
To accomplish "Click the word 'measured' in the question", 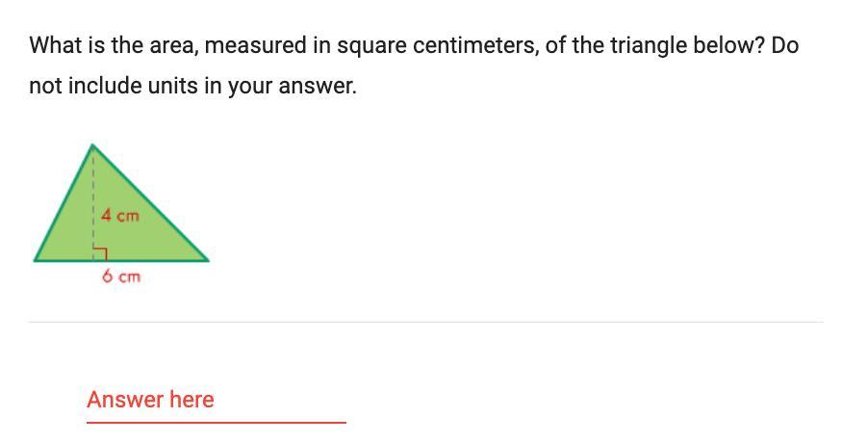I will pos(267,45).
